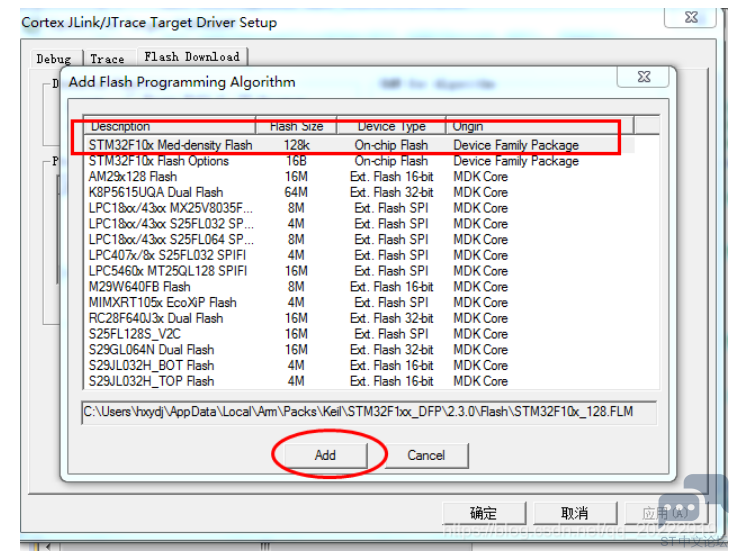Select STM32F10x Flash Options row
Screen dimensions: 737x557
(360, 161)
